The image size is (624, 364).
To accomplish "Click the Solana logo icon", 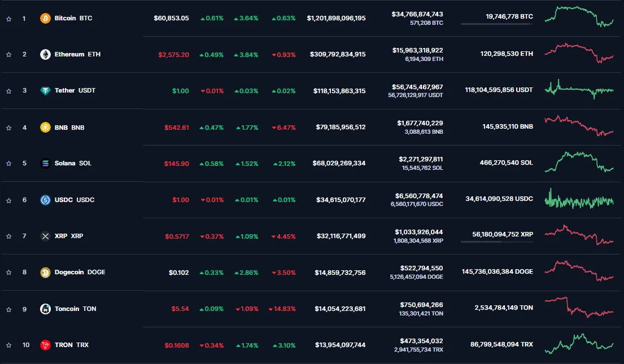I will tap(45, 164).
